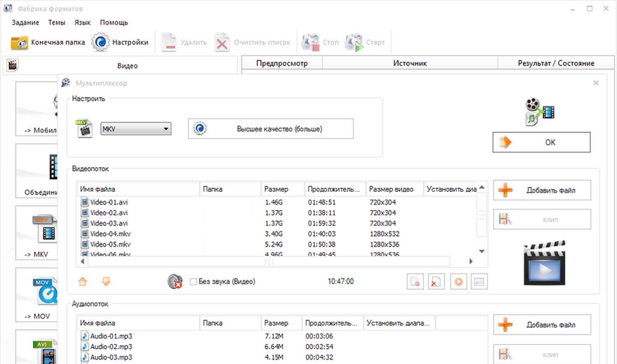Click the video list Папка column header
The image size is (617, 364).
(x=231, y=189)
